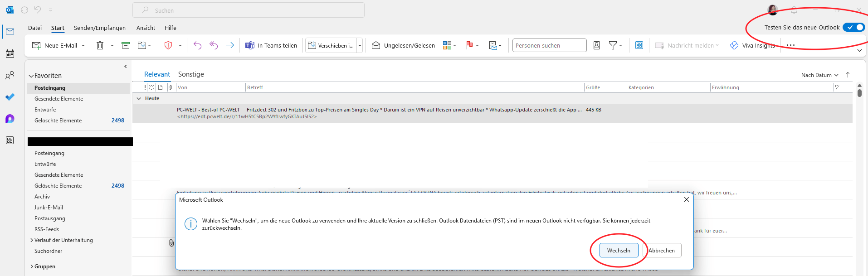Image resolution: width=868 pixels, height=276 pixels.
Task: Click the Reply All arrow icon
Action: click(214, 45)
